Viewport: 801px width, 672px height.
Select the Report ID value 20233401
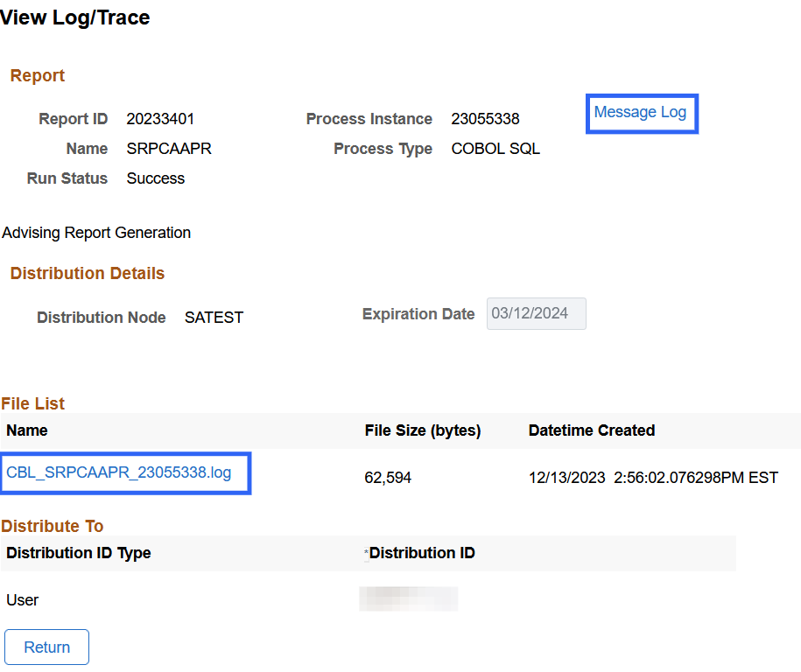[160, 119]
